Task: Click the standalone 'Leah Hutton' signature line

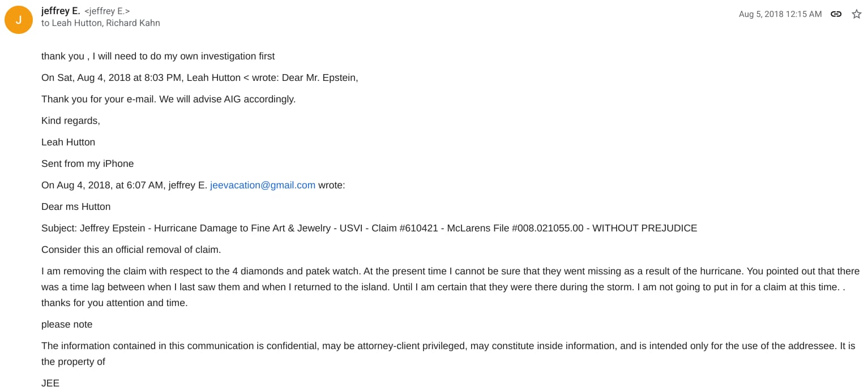Action: [x=68, y=142]
